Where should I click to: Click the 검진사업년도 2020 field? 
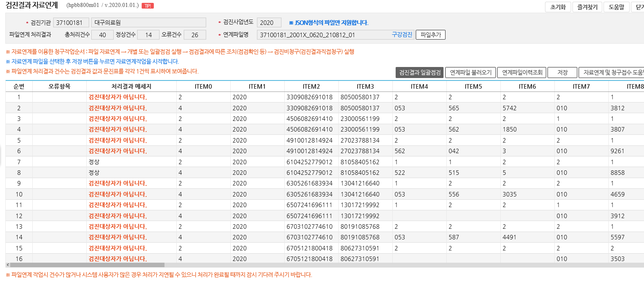point(269,22)
